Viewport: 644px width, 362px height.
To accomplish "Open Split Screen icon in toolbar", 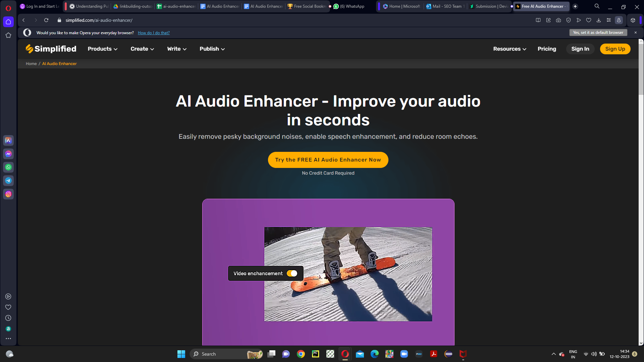I will click(538, 20).
